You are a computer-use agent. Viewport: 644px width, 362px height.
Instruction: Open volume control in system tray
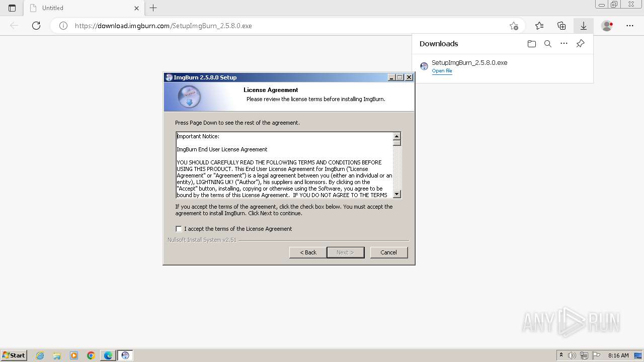pos(573,355)
